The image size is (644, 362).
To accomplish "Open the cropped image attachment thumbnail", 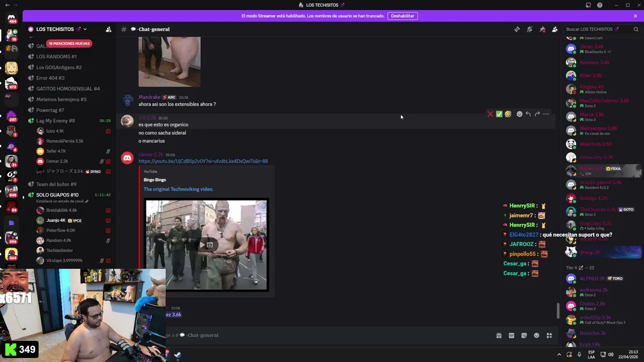I will coord(170,61).
